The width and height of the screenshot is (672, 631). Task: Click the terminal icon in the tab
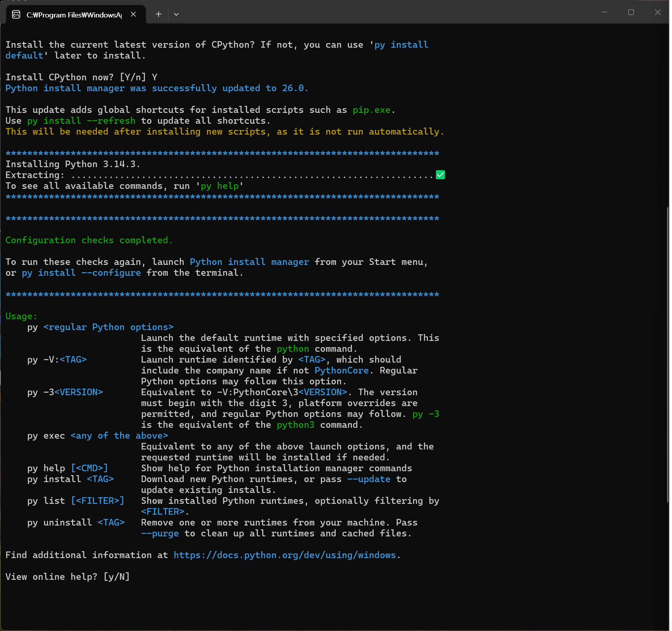click(16, 15)
